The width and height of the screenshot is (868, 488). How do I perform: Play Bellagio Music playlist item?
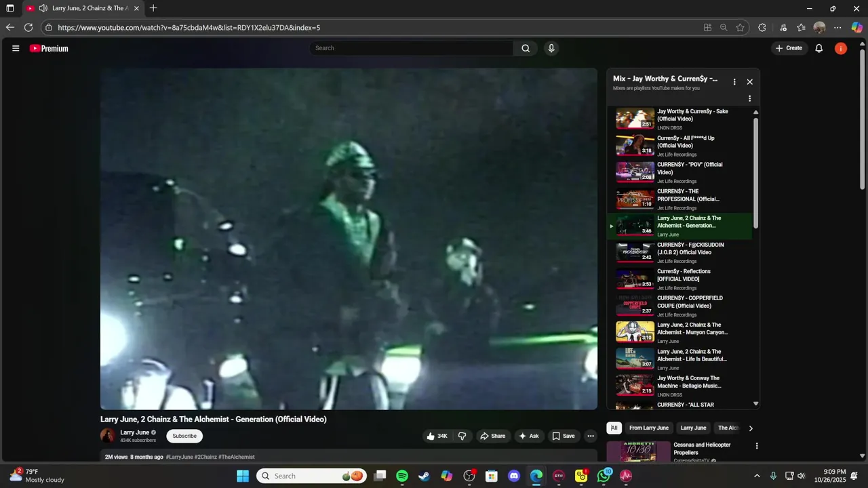680,386
